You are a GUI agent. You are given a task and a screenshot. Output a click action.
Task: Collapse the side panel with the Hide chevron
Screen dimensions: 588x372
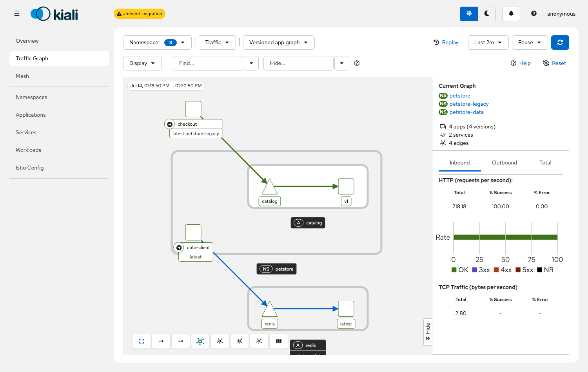(x=428, y=332)
